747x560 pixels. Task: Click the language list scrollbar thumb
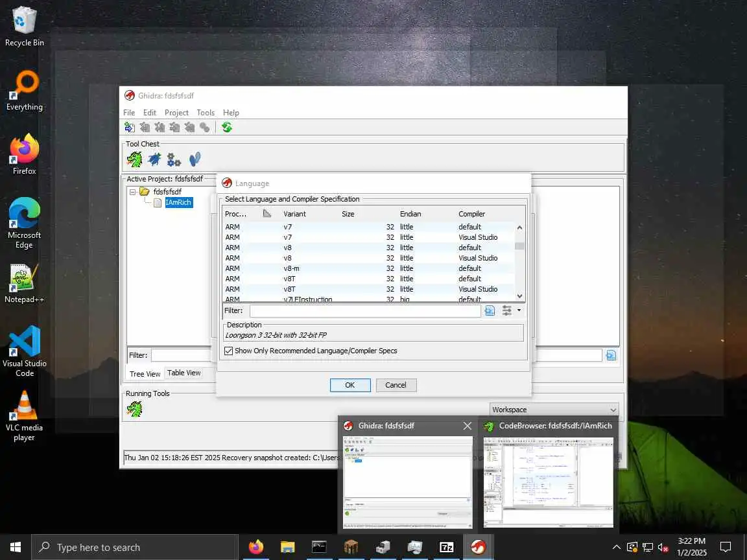click(x=519, y=246)
